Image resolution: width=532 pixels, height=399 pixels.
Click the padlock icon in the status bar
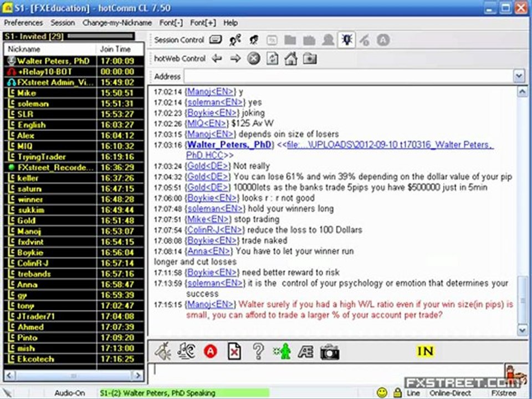tap(397, 393)
